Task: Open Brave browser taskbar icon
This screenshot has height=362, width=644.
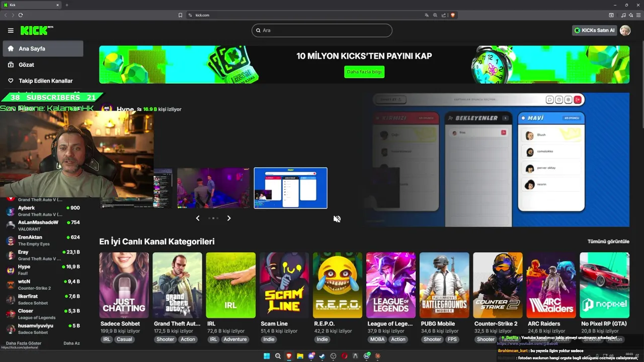Action: coord(289,356)
